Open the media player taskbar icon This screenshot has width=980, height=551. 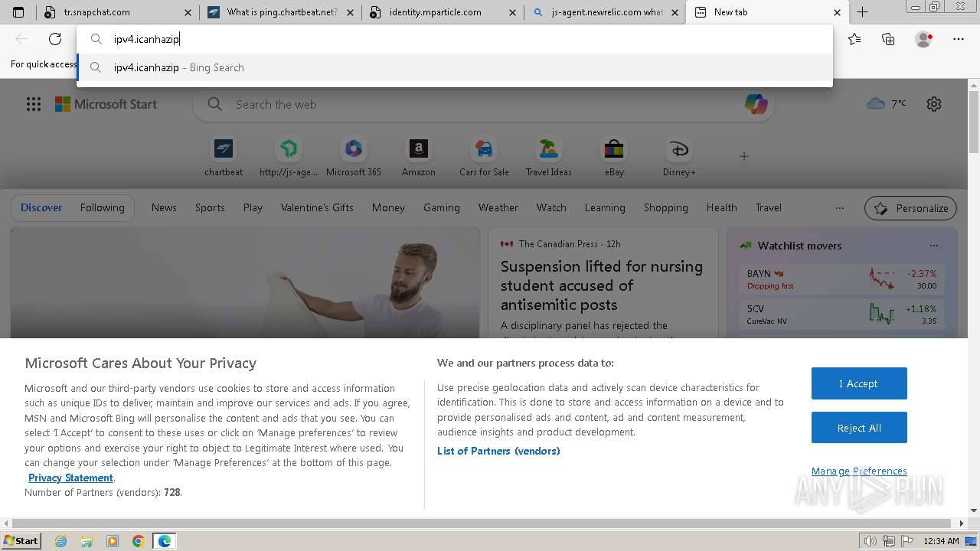[x=113, y=541]
